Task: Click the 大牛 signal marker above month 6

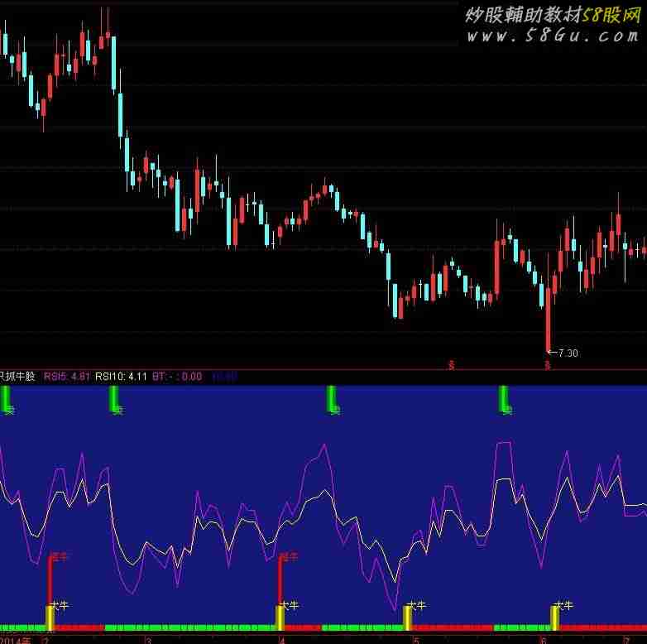Action: (564, 605)
